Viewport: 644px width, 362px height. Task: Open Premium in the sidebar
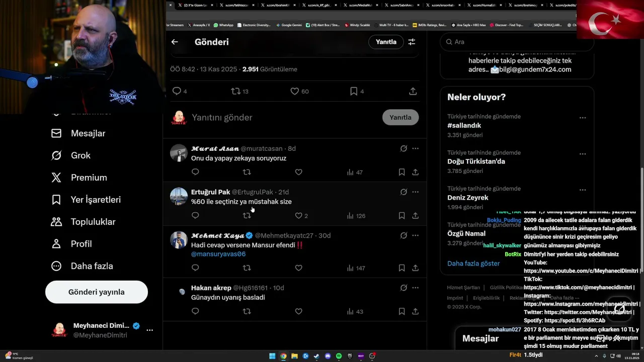point(79,177)
